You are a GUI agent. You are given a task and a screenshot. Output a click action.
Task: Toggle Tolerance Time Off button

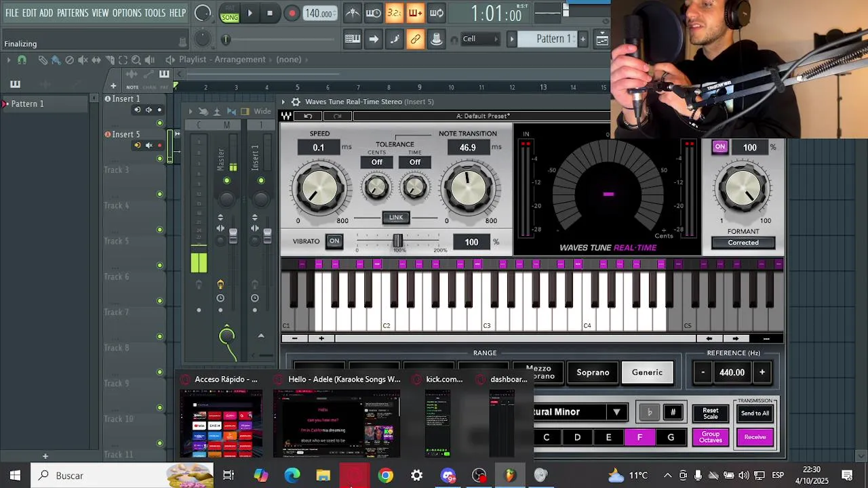coord(414,162)
